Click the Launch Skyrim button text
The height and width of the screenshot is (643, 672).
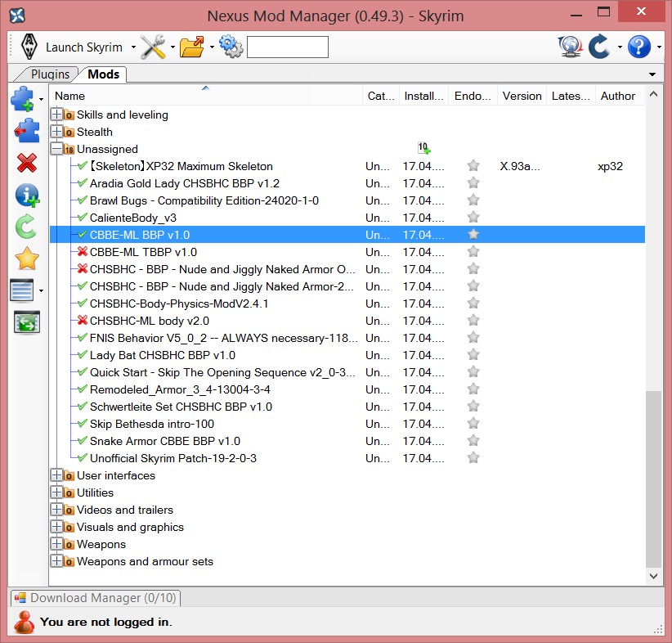pyautogui.click(x=84, y=47)
